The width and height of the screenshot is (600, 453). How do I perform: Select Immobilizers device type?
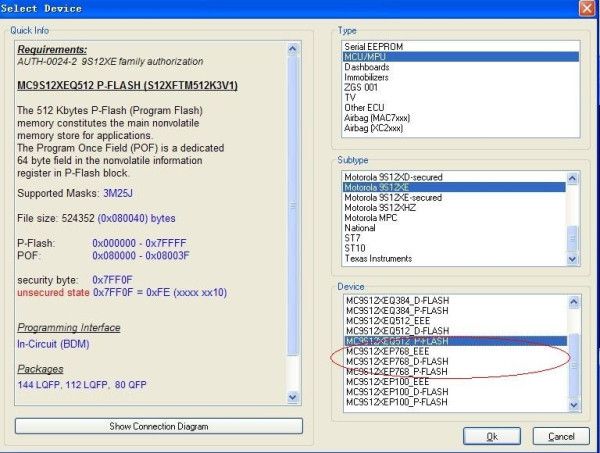[x=369, y=78]
